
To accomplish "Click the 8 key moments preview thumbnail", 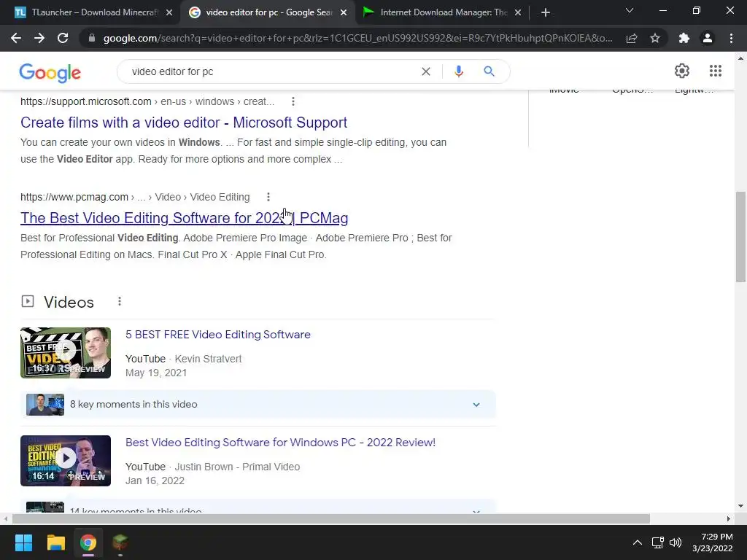I will click(x=45, y=405).
